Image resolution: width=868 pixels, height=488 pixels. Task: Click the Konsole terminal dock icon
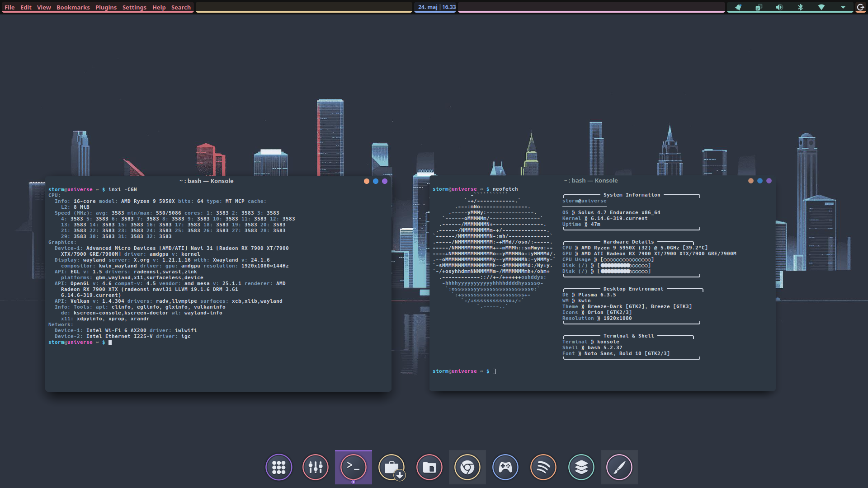coord(353,467)
